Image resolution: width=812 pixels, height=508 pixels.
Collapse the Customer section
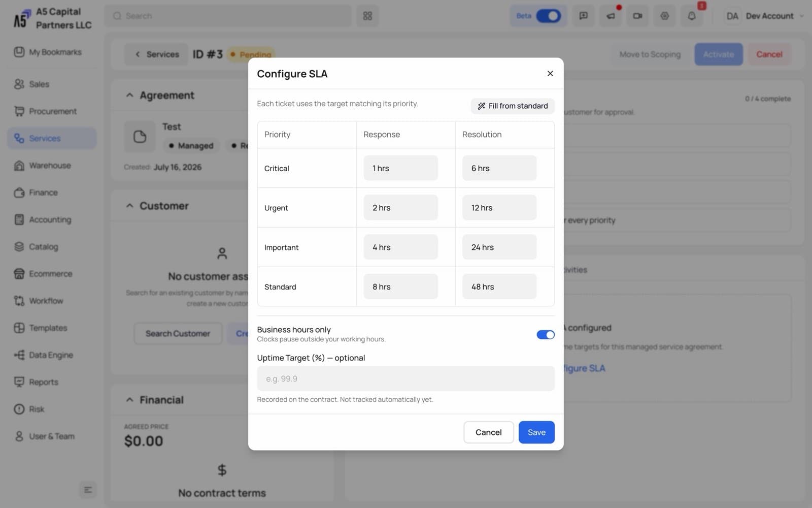point(129,206)
